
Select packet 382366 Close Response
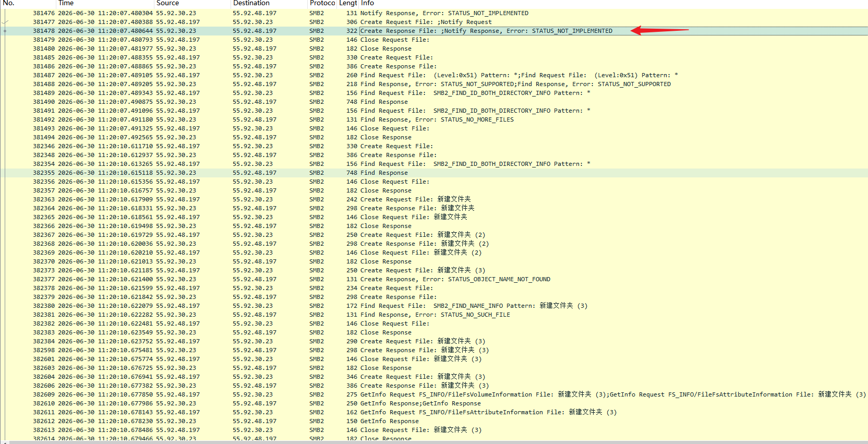pyautogui.click(x=434, y=226)
